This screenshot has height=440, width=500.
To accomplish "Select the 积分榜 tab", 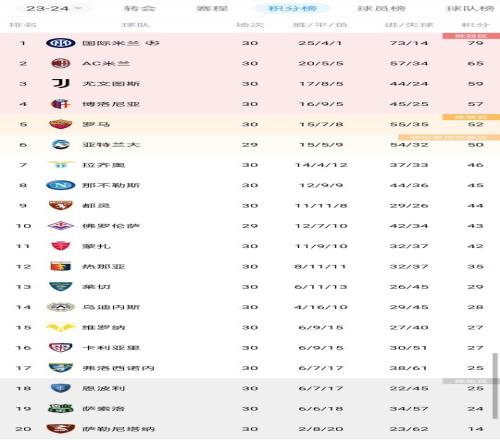I will pyautogui.click(x=293, y=8).
